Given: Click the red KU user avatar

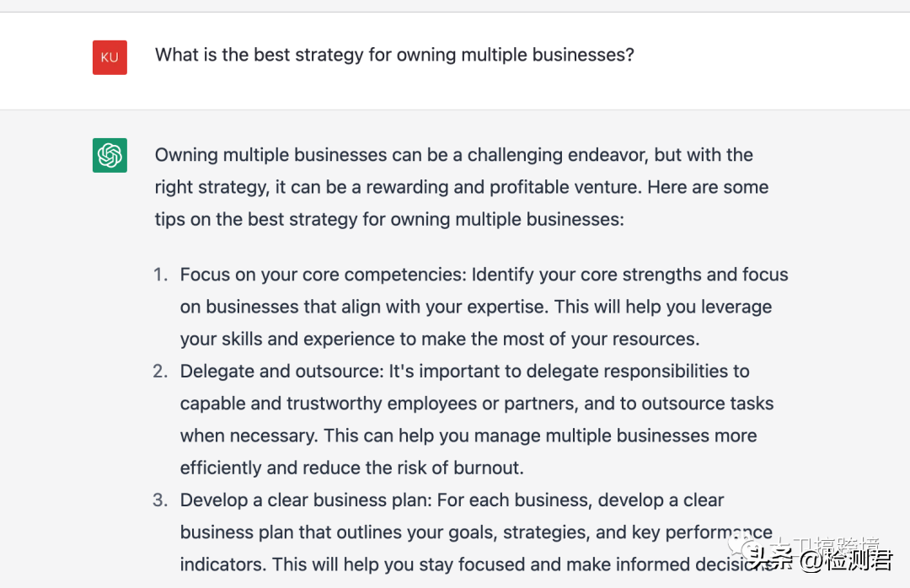Looking at the screenshot, I should tap(110, 57).
